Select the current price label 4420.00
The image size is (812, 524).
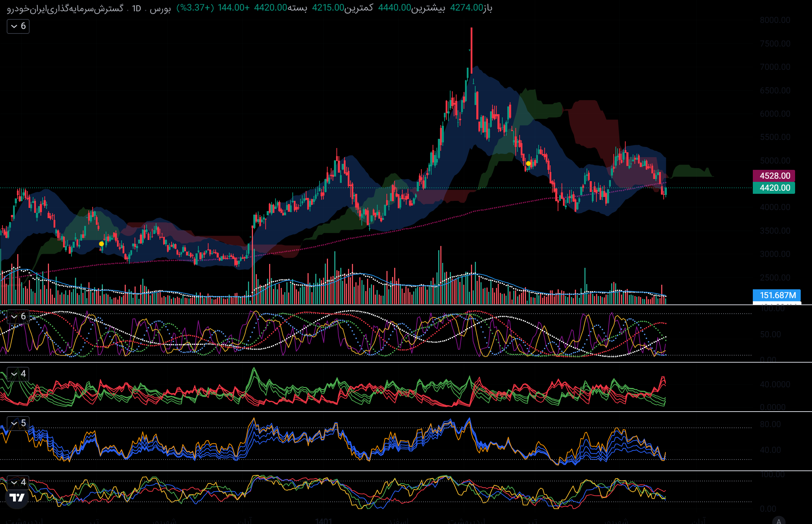pyautogui.click(x=774, y=188)
